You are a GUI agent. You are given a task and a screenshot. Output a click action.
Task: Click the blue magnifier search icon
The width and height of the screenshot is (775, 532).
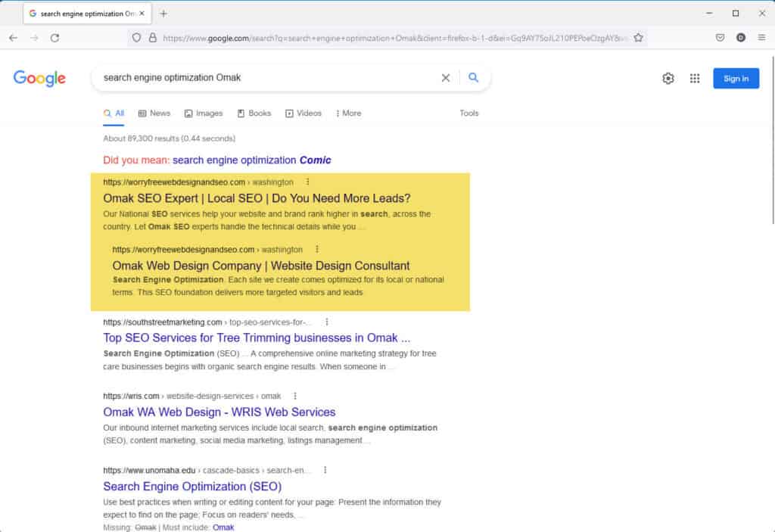click(474, 78)
